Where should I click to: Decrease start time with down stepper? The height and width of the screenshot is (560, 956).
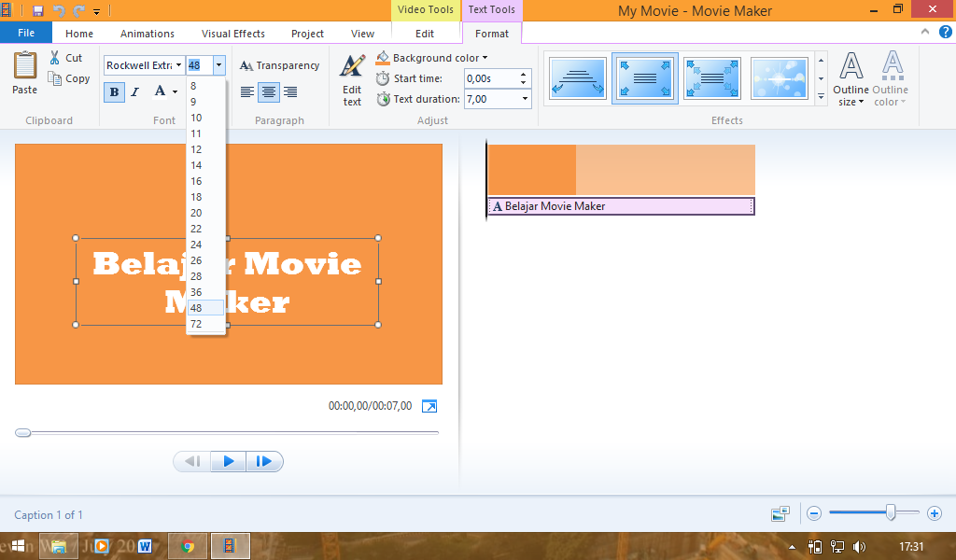click(x=523, y=83)
